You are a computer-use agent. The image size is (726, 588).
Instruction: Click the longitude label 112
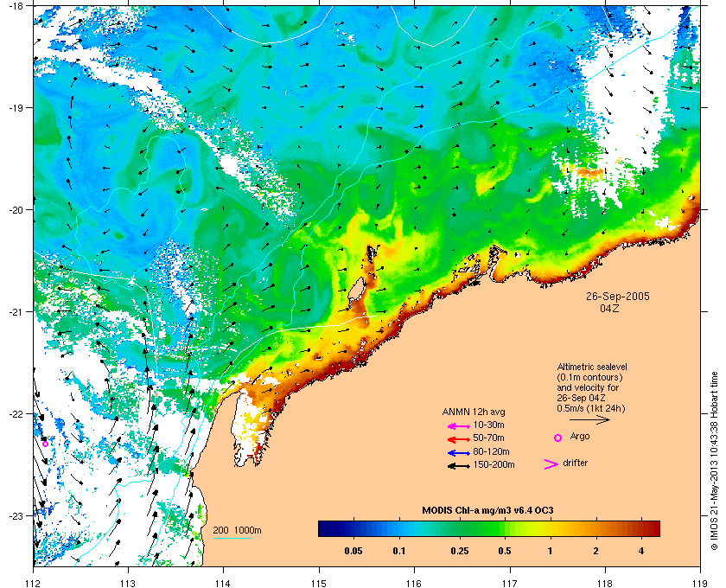coord(34,583)
